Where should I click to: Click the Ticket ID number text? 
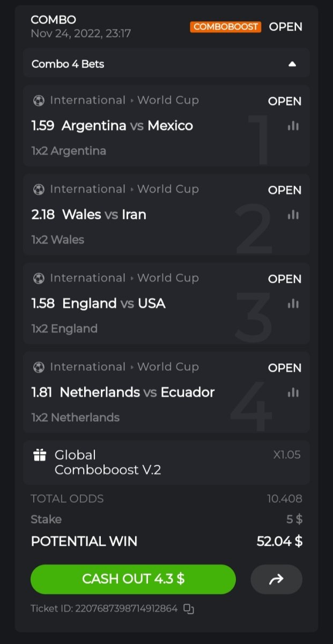tap(127, 609)
